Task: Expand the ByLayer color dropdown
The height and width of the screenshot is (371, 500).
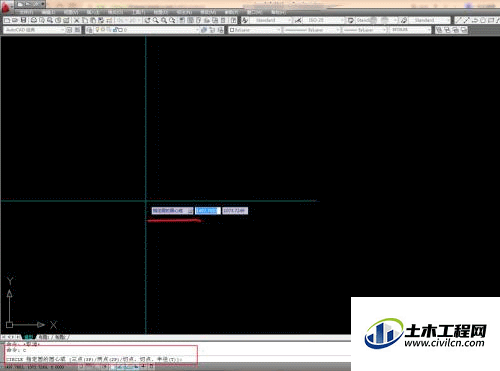Action: tap(279, 30)
